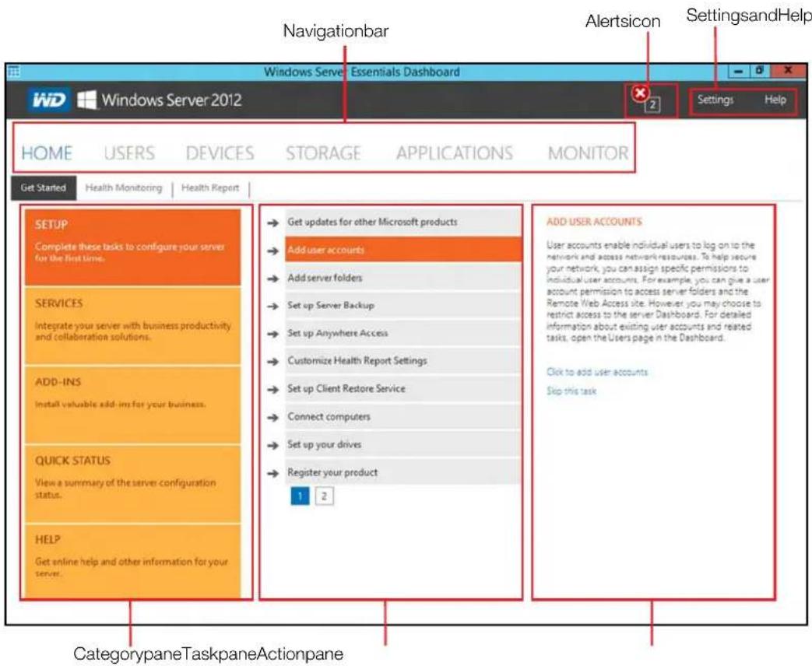Select the HELP category tile
The image size is (812, 666).
pyautogui.click(x=133, y=561)
